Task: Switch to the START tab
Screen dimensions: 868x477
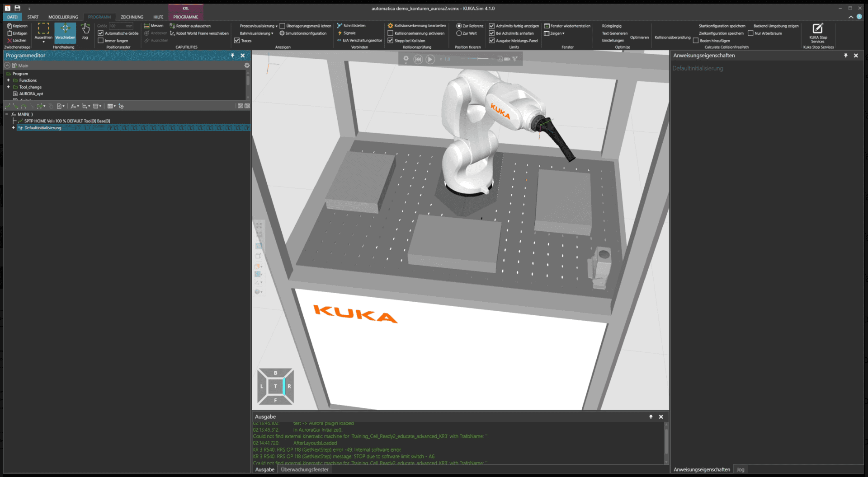Action: (x=33, y=17)
